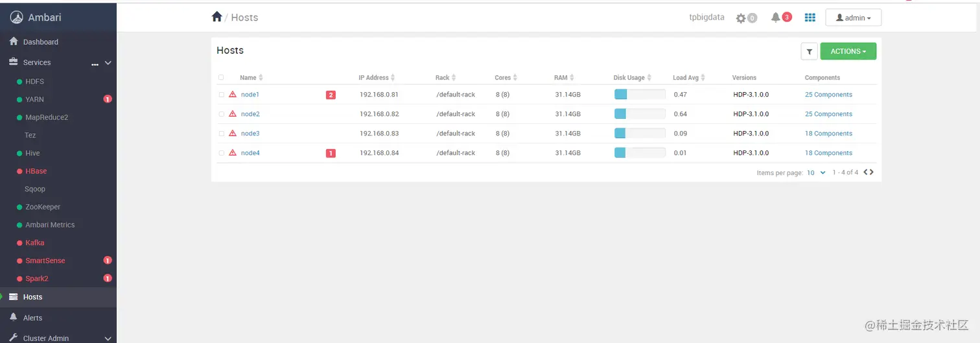Sort by Name column arrows

(261, 78)
